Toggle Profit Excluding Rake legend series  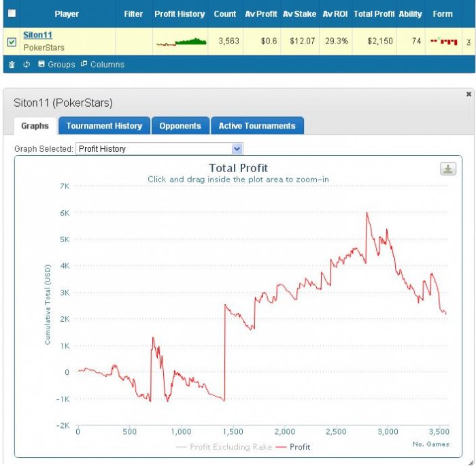[224, 447]
